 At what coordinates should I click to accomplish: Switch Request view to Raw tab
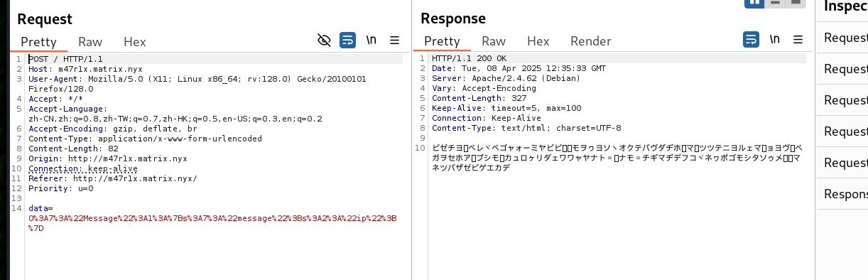[x=90, y=41]
